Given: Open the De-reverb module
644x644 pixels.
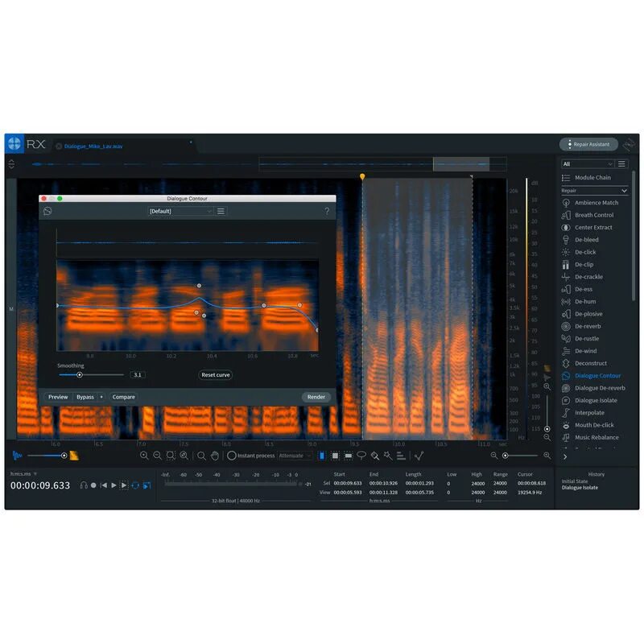Looking at the screenshot, I should [581, 326].
